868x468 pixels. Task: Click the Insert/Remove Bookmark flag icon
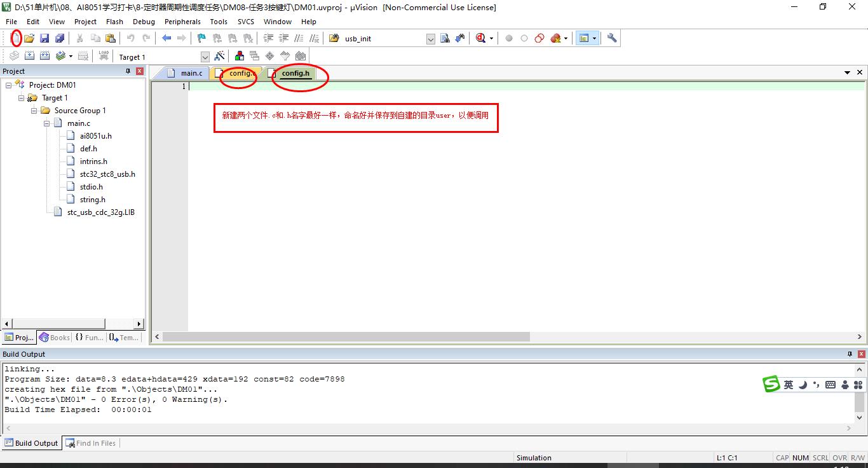point(201,38)
